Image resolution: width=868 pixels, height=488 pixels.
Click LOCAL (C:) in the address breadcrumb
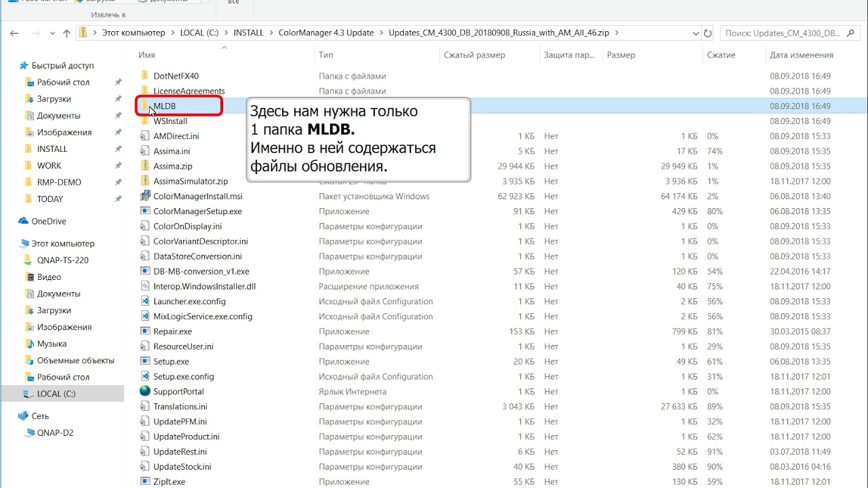200,33
